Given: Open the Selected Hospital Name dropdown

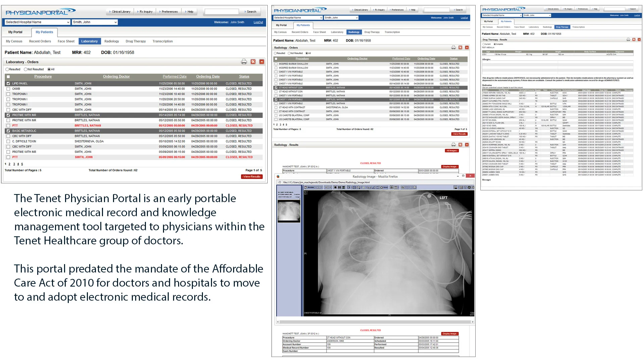Looking at the screenshot, I should [x=37, y=22].
